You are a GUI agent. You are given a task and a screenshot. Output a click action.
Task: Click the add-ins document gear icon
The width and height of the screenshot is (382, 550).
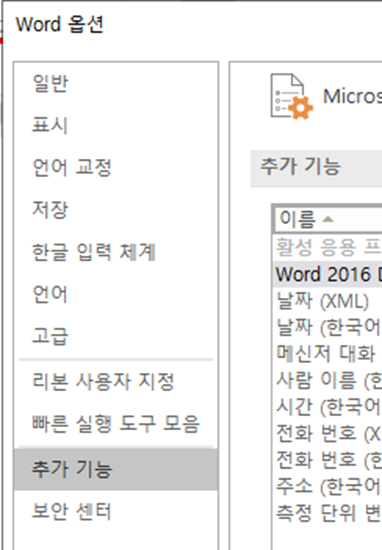pyautogui.click(x=291, y=96)
